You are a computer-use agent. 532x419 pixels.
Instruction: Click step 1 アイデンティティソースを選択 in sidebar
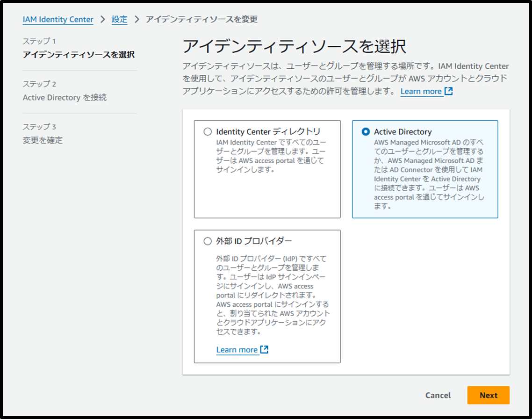click(79, 55)
